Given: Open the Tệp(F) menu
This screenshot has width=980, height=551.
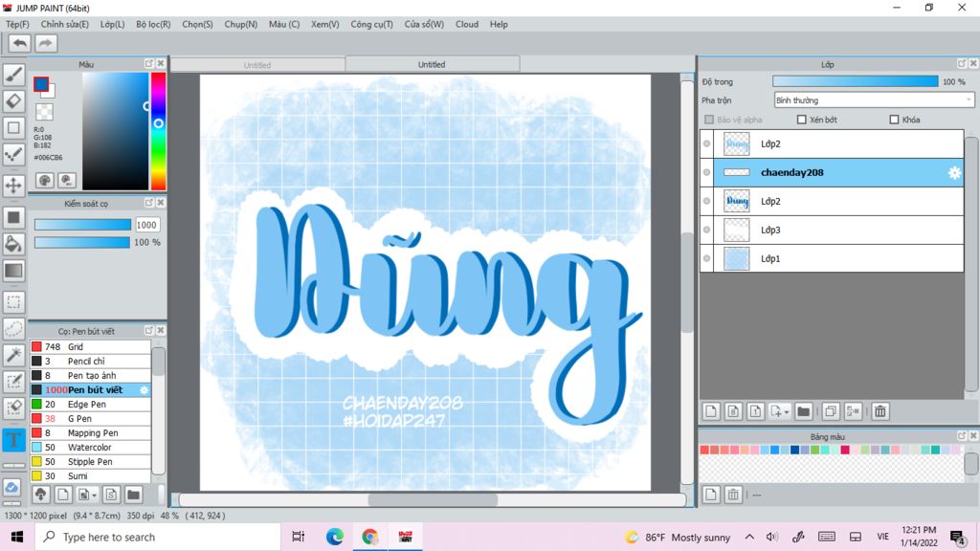Looking at the screenshot, I should coord(17,24).
